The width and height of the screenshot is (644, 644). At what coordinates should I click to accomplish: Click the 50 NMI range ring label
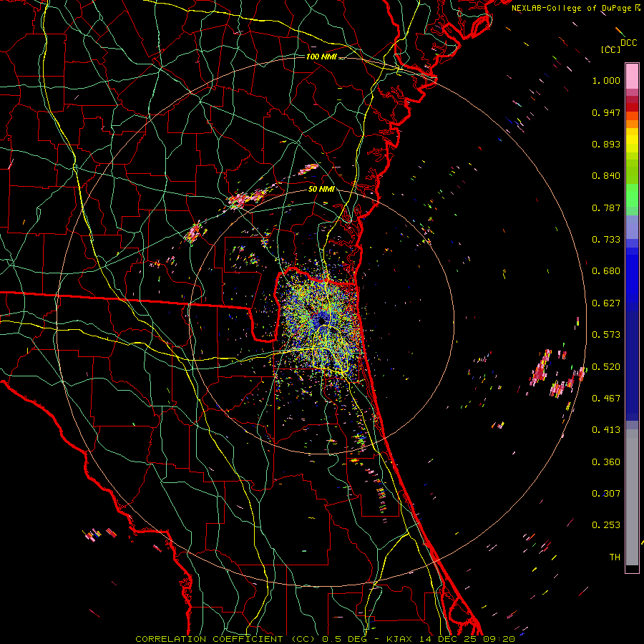pos(321,190)
